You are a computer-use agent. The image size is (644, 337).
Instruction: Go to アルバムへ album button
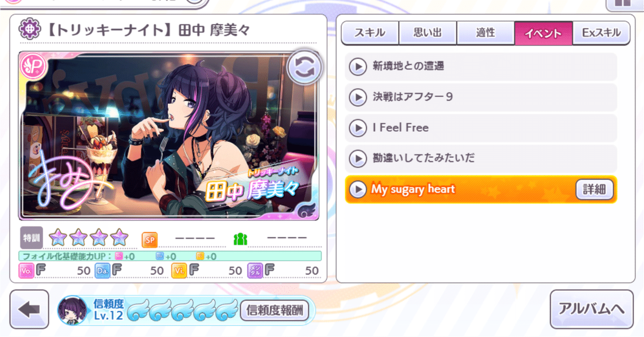coord(592,309)
